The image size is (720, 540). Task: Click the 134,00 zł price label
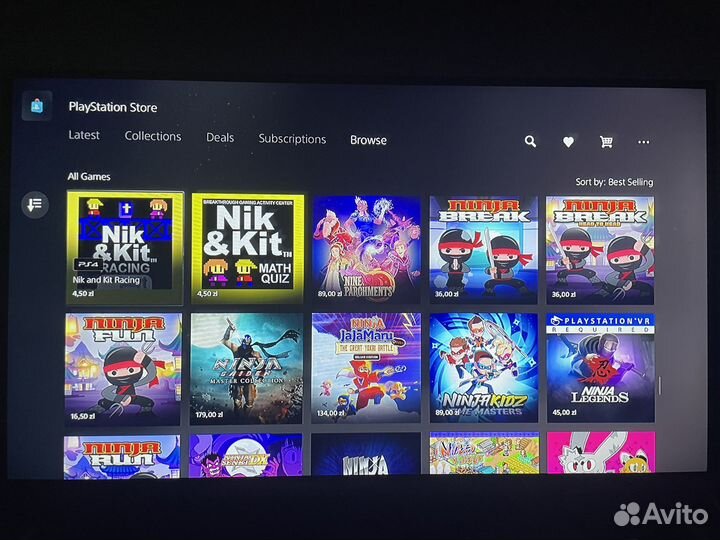(331, 413)
